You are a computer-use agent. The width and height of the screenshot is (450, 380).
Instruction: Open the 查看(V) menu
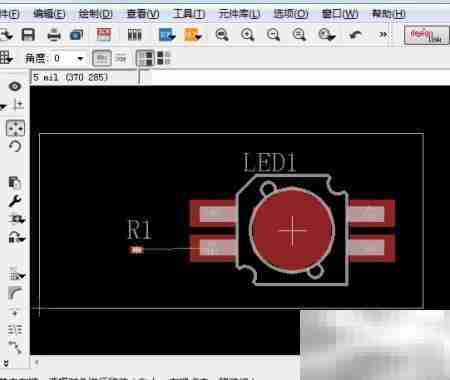143,14
